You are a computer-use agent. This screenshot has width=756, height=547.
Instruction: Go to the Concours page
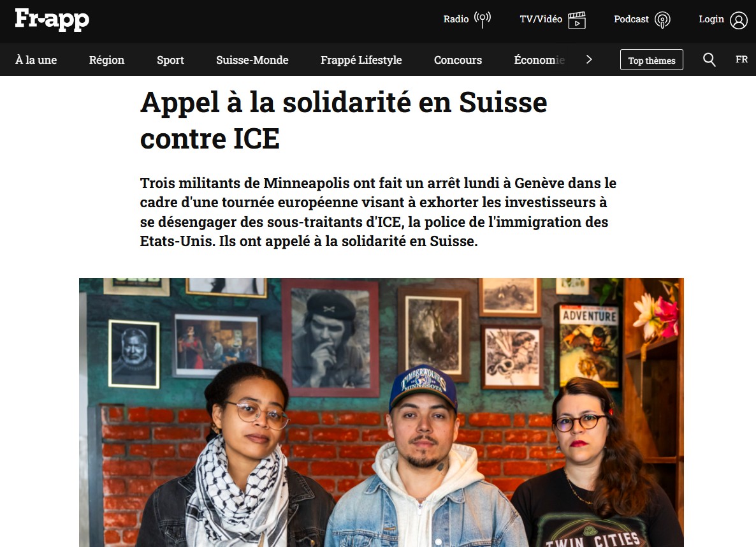pyautogui.click(x=458, y=60)
